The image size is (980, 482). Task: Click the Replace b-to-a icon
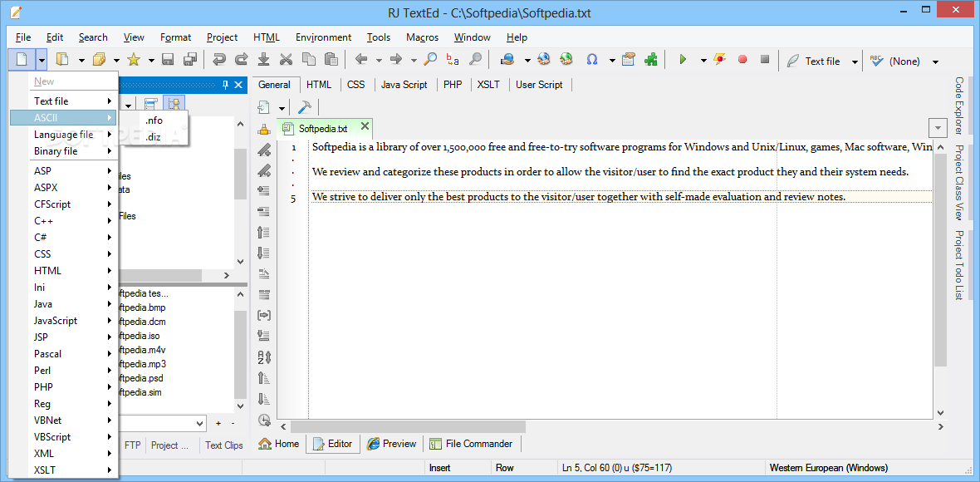pyautogui.click(x=453, y=60)
